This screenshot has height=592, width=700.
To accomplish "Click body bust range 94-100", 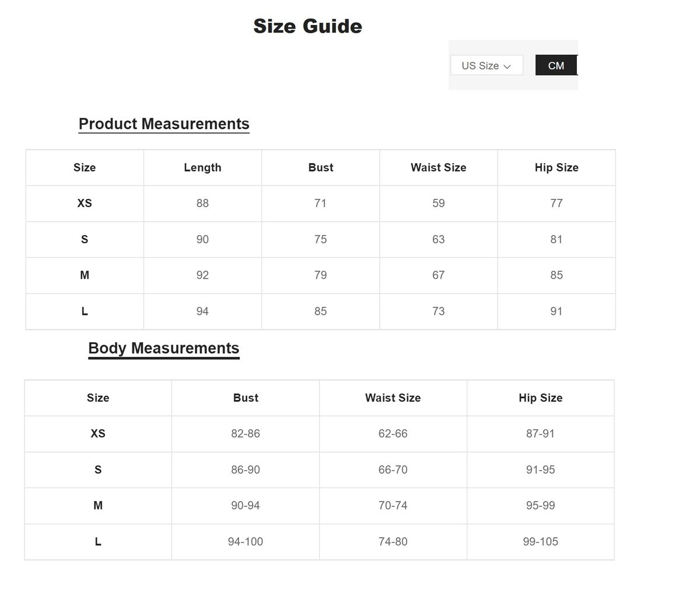I will (x=245, y=542).
